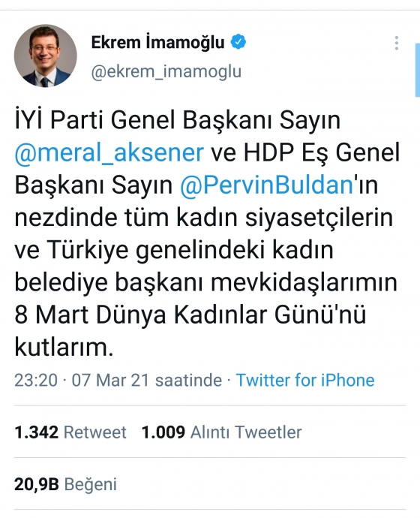Open the @PervinBuldan mention link

tap(266, 185)
